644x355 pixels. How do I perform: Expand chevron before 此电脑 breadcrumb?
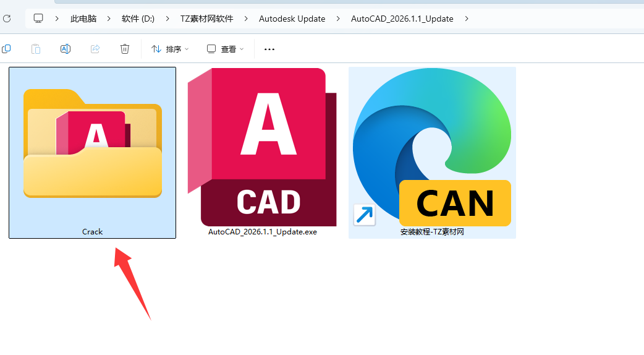[x=57, y=19]
